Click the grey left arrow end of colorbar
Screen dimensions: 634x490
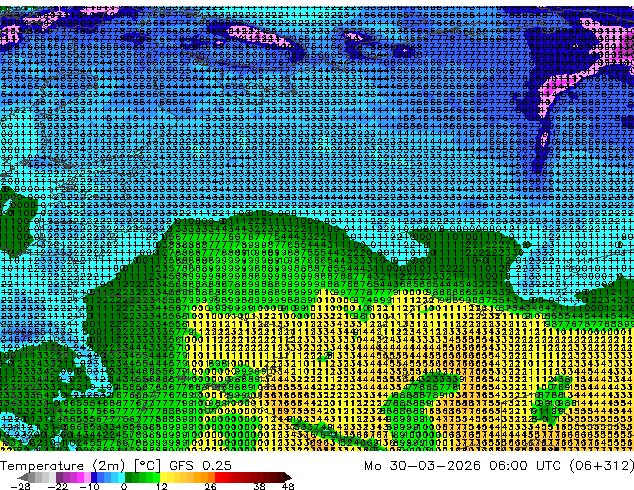tap(23, 477)
